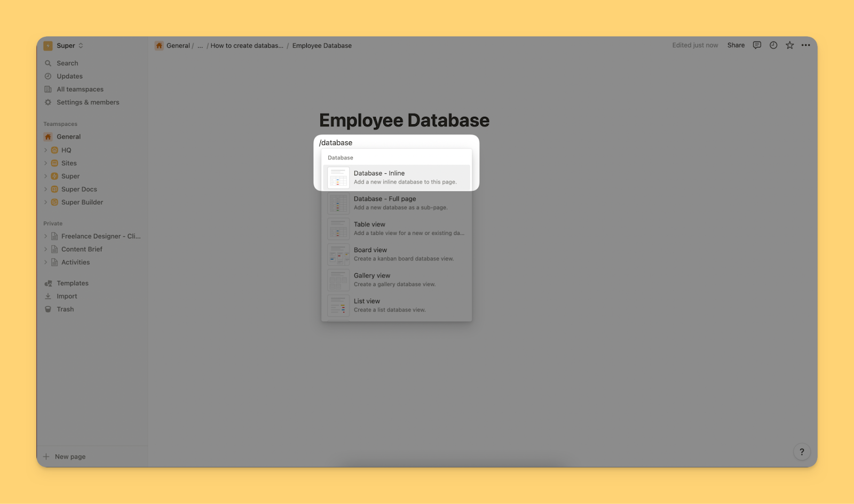The width and height of the screenshot is (854, 504).
Task: Click the Edited just now text
Action: (x=695, y=45)
